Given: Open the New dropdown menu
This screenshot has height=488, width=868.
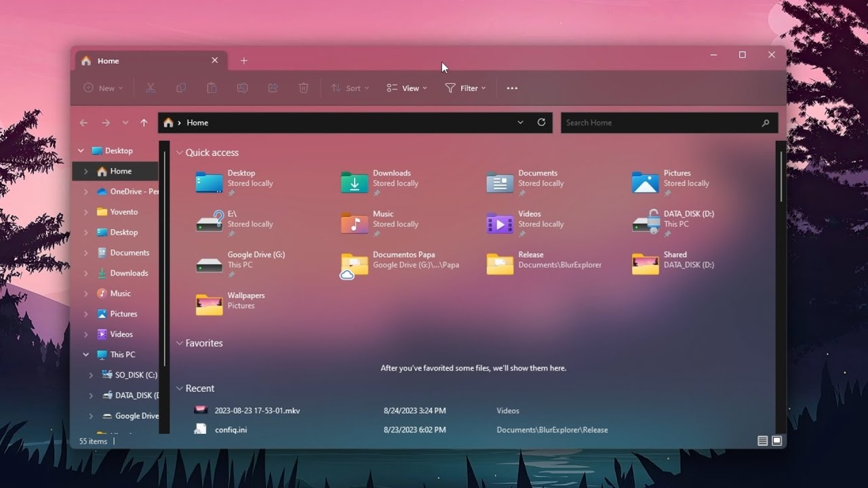Looking at the screenshot, I should point(103,88).
